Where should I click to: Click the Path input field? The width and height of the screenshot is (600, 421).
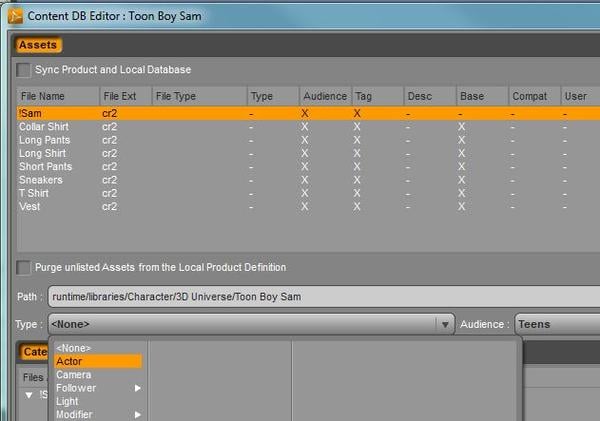coord(324,297)
